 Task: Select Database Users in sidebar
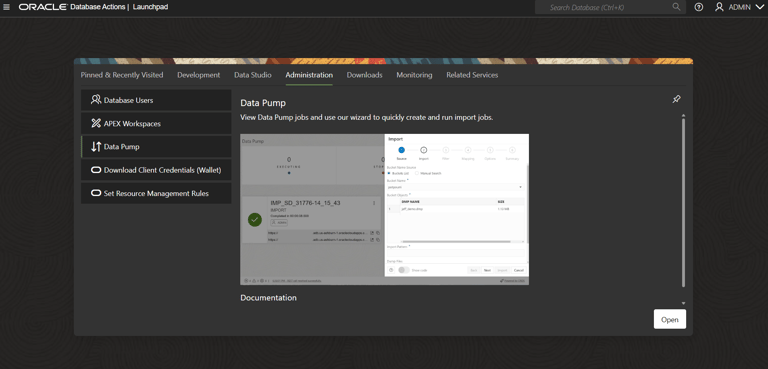point(156,100)
